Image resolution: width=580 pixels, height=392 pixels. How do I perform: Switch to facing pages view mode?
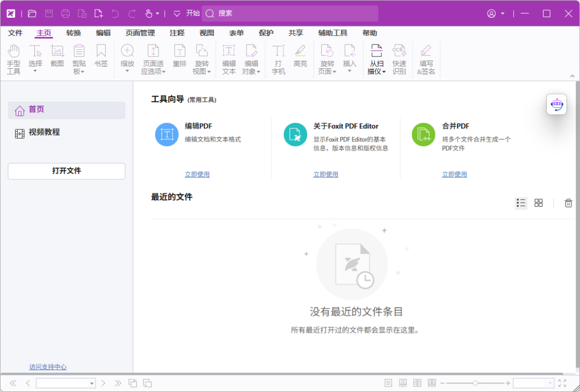[417, 383]
